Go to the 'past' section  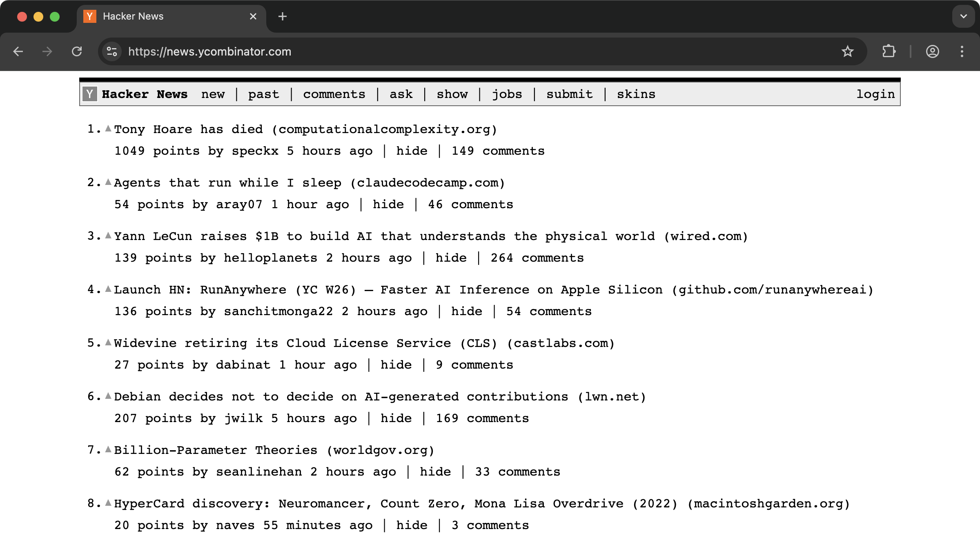tap(263, 94)
